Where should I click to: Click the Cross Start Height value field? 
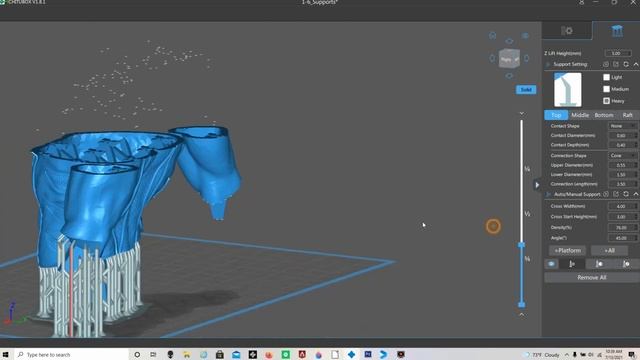(x=622, y=217)
